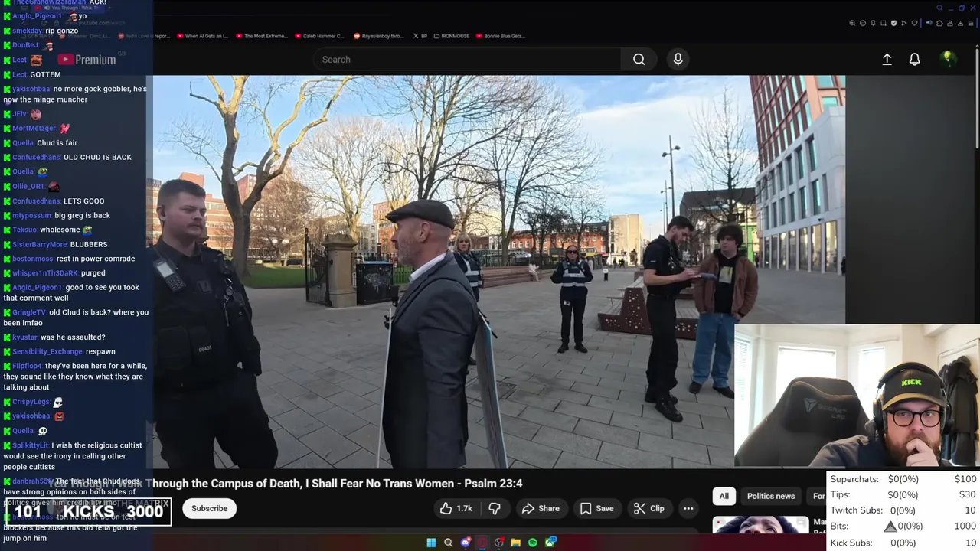Click the video title 'Campus of Death' text
The height and width of the screenshot is (551, 980).
[x=263, y=484]
